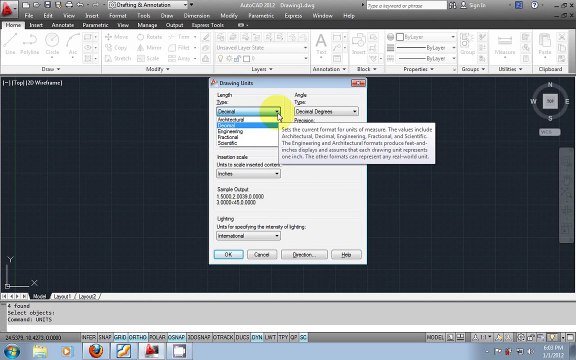Choose Engineering from the Type list
576x360 pixels.
[x=230, y=132]
